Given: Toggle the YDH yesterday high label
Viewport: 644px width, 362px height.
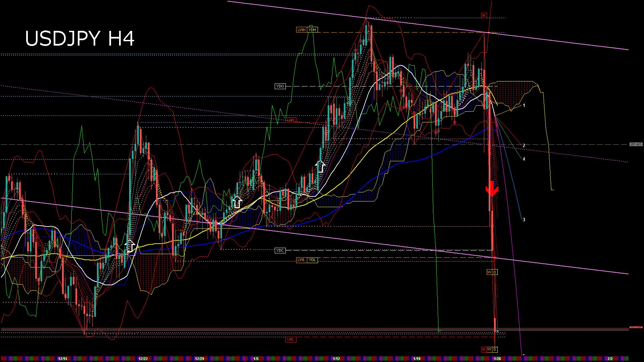Looking at the screenshot, I should (312, 29).
